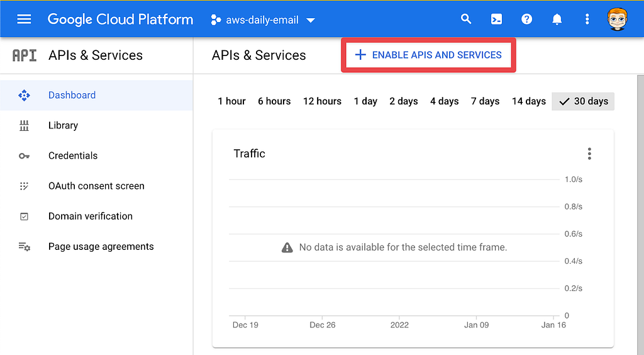Click the APIs & Services main page title
The width and height of the screenshot is (644, 355).
pyautogui.click(x=258, y=55)
